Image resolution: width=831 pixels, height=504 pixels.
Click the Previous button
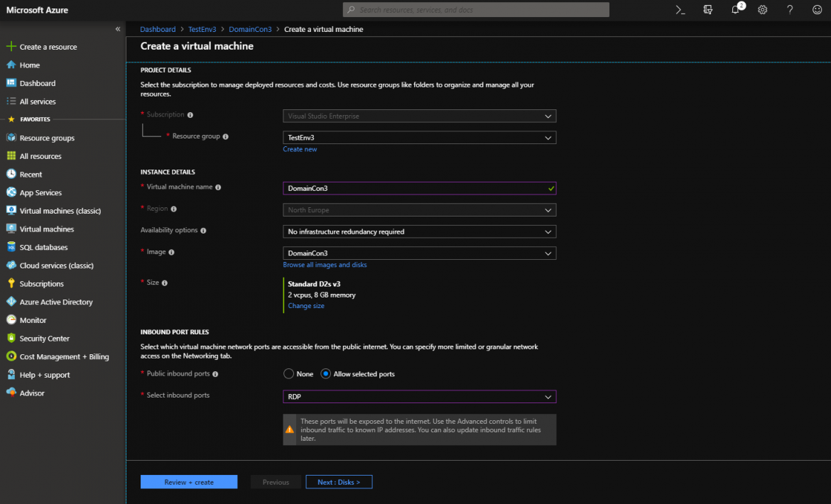[276, 482]
